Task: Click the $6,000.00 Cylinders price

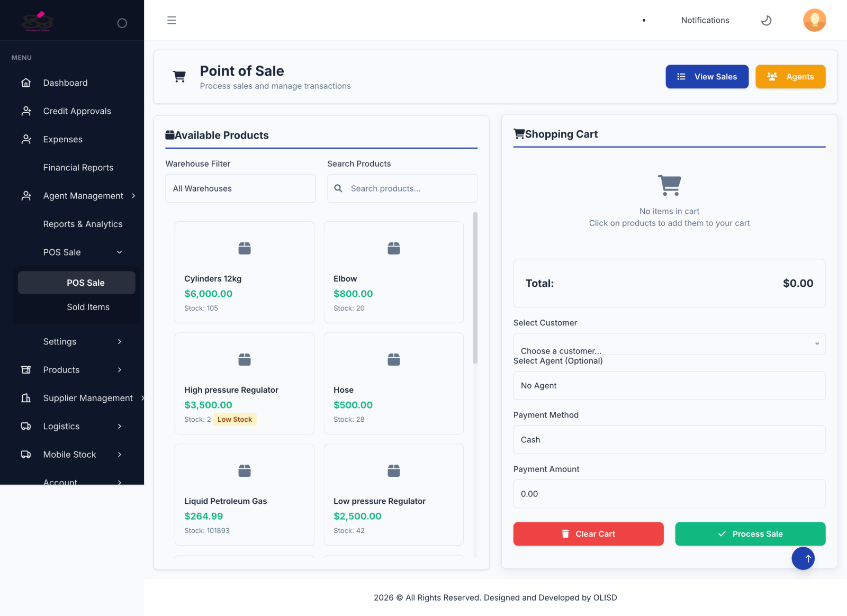Action: (209, 294)
